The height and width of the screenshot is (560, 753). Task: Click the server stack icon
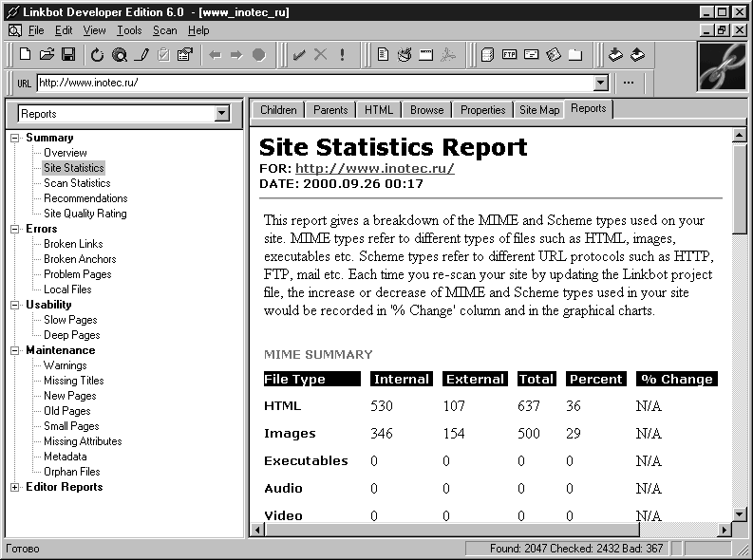[487, 55]
